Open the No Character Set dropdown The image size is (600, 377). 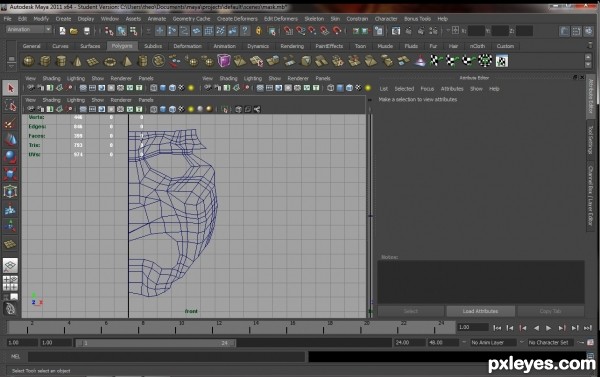click(550, 343)
